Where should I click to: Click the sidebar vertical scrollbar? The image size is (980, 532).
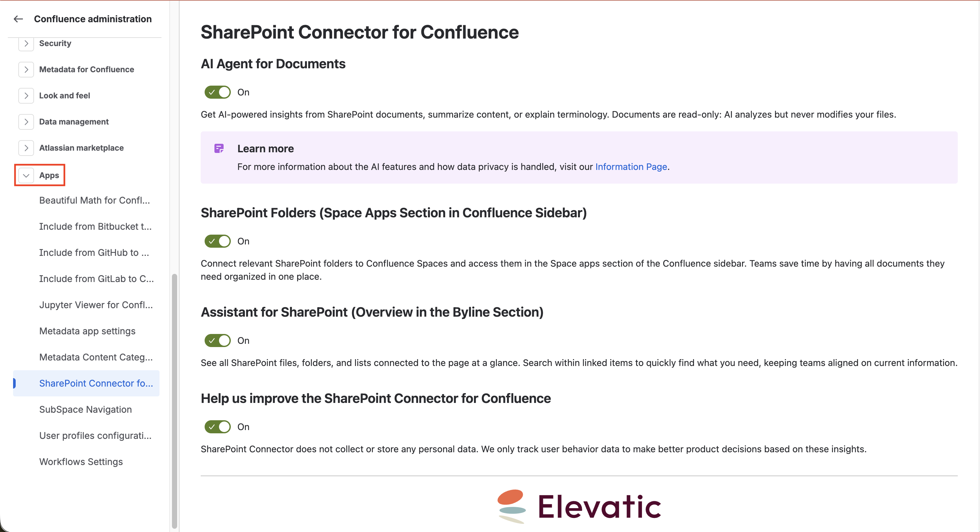click(x=175, y=401)
